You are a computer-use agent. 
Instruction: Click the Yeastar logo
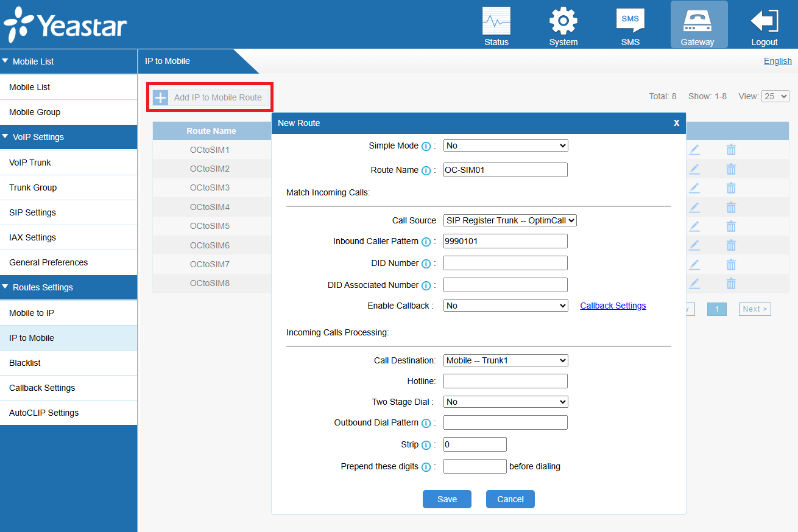[x=65, y=25]
